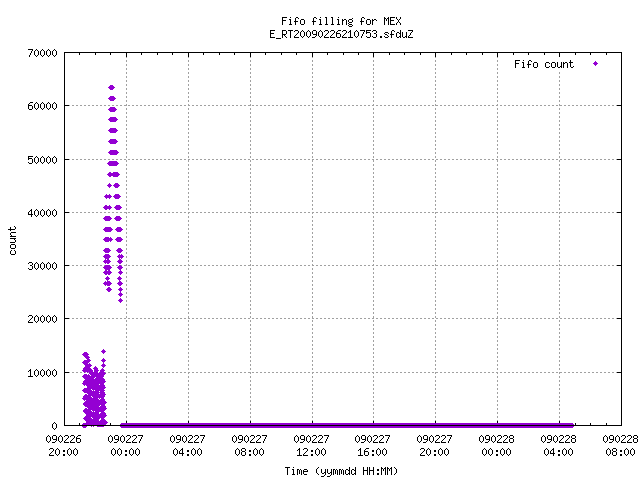The height and width of the screenshot is (480, 640).
Task: Click the y-axis tick label 40000
Action: 42,213
